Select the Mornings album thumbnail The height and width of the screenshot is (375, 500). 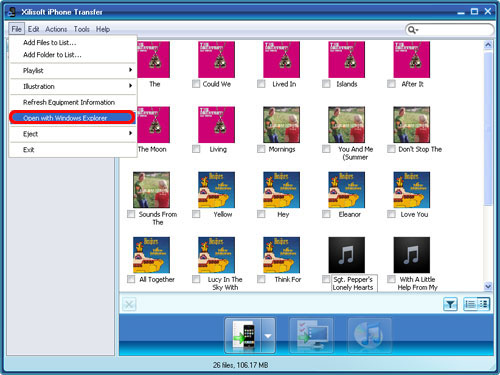click(281, 125)
